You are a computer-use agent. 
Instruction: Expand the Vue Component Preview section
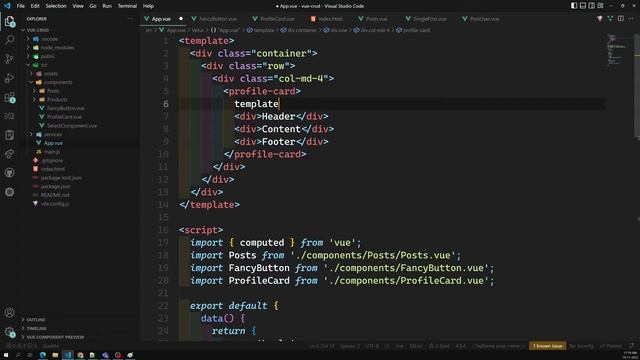click(55, 337)
